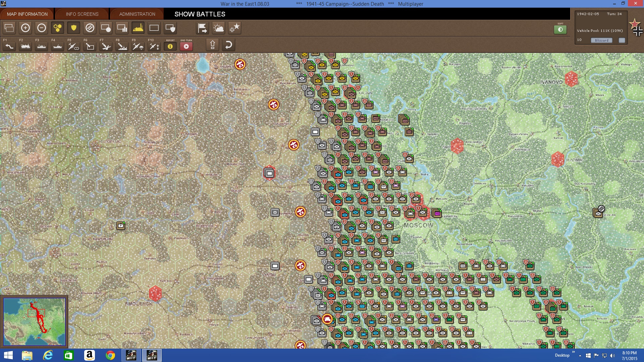Screen dimensions: 644x362
Task: Click the red END TURN button
Action: (186, 46)
